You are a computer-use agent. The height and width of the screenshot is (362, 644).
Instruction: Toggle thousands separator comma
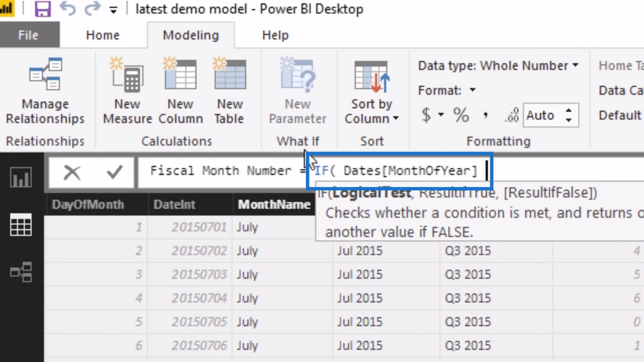(x=486, y=115)
